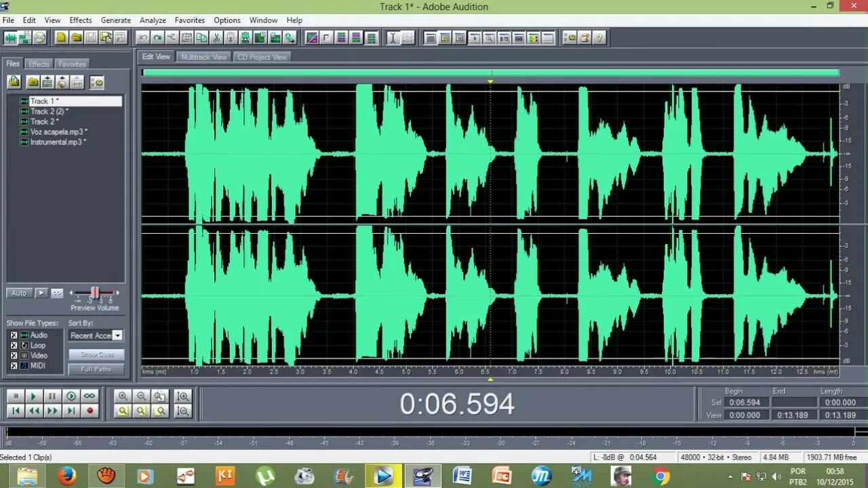Open the Options menu
This screenshot has width=868, height=488.
227,20
